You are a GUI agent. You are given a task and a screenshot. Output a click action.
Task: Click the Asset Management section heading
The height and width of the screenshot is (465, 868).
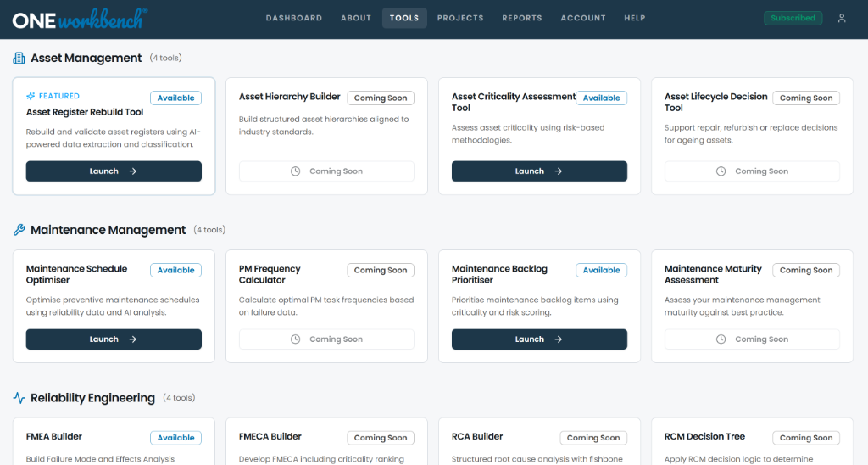click(86, 59)
